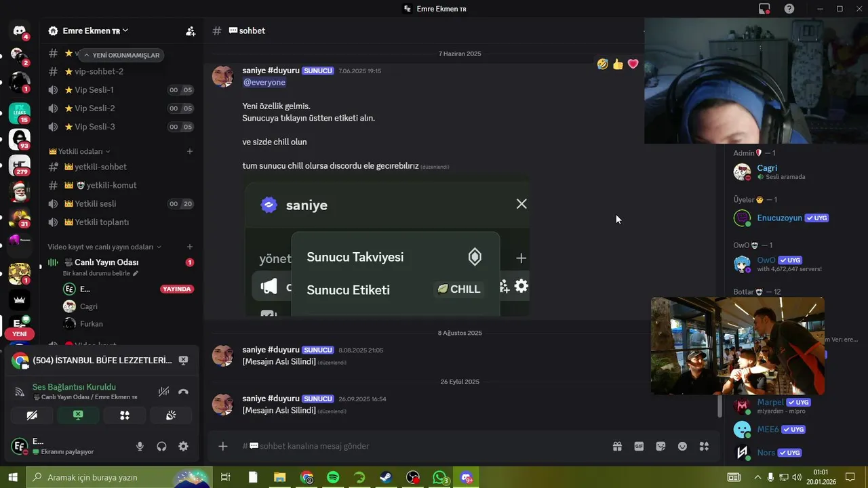This screenshot has width=868, height=488.
Task: Open the emoji picker
Action: pos(682,446)
